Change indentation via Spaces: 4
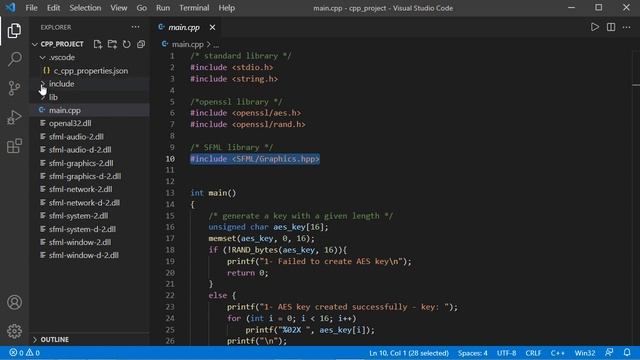 tap(472, 353)
